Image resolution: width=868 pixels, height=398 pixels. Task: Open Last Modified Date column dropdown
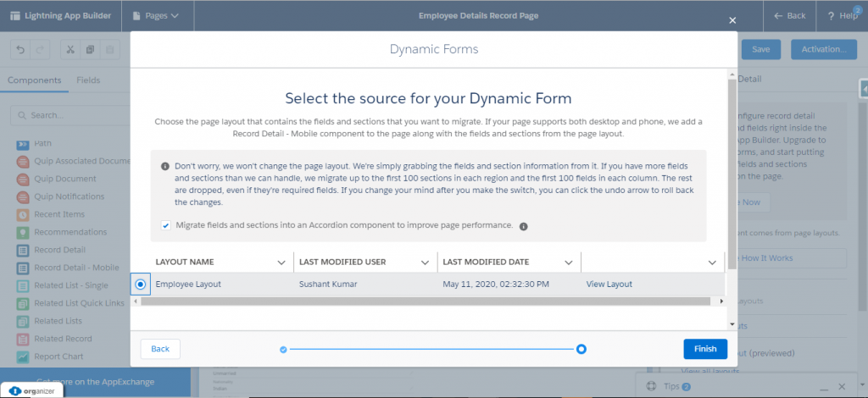coord(569,263)
